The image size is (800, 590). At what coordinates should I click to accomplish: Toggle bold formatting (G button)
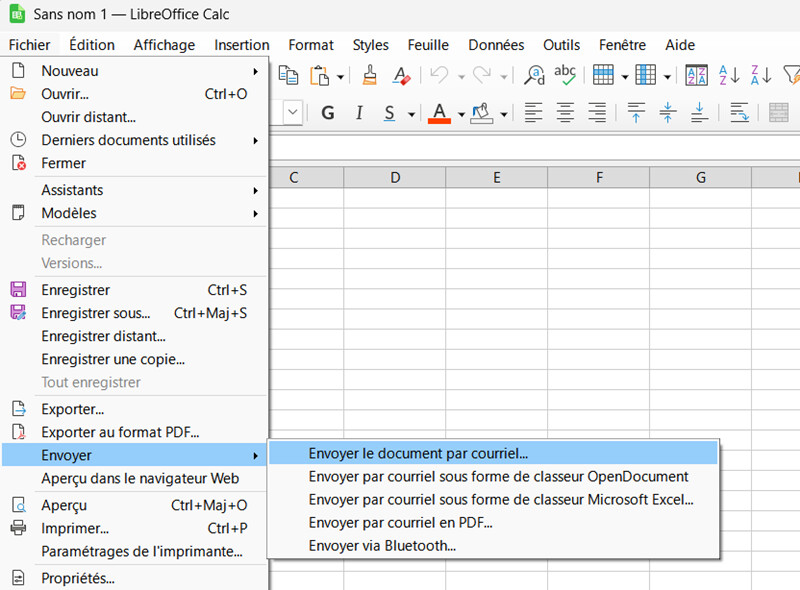(327, 113)
